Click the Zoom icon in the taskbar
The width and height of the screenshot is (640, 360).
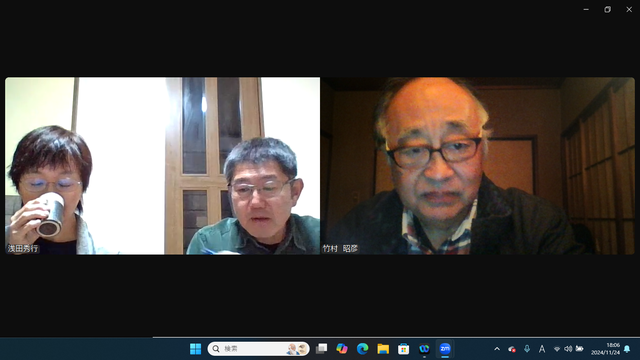pyautogui.click(x=445, y=349)
